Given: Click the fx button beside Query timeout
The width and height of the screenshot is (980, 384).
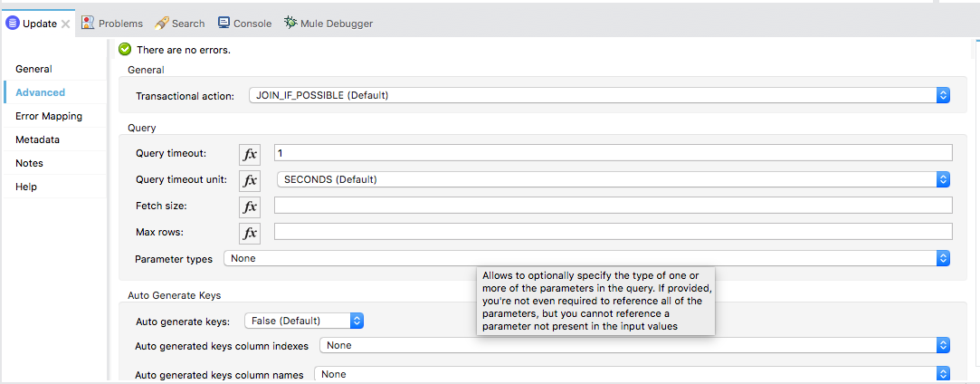Looking at the screenshot, I should [250, 154].
